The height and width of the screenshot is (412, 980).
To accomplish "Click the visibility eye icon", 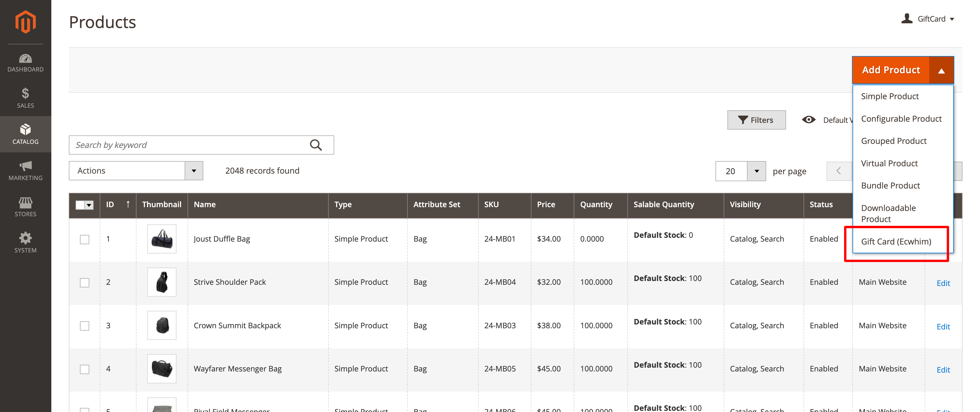I will 808,119.
